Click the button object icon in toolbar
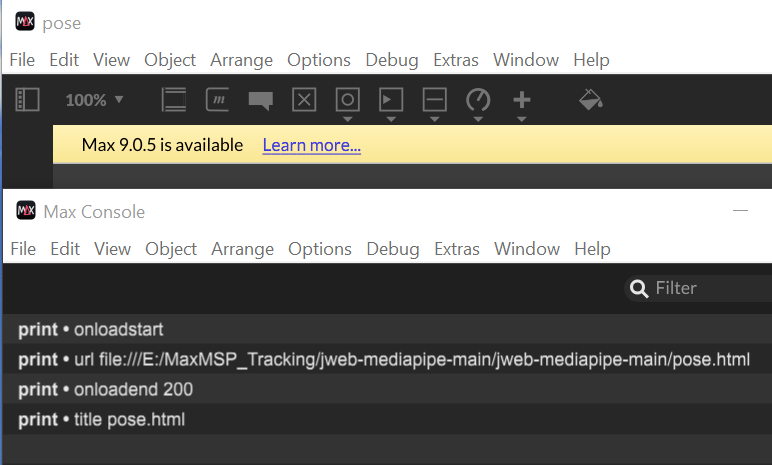 (348, 100)
